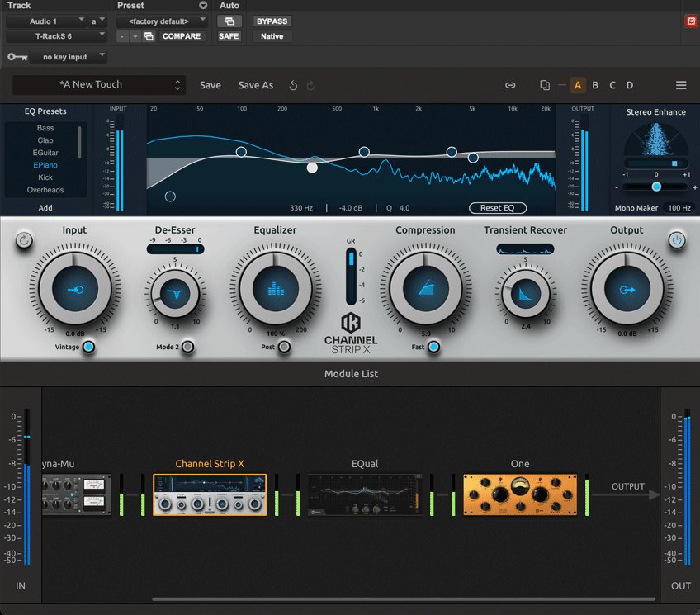Enable the Fast compression switch

click(433, 348)
